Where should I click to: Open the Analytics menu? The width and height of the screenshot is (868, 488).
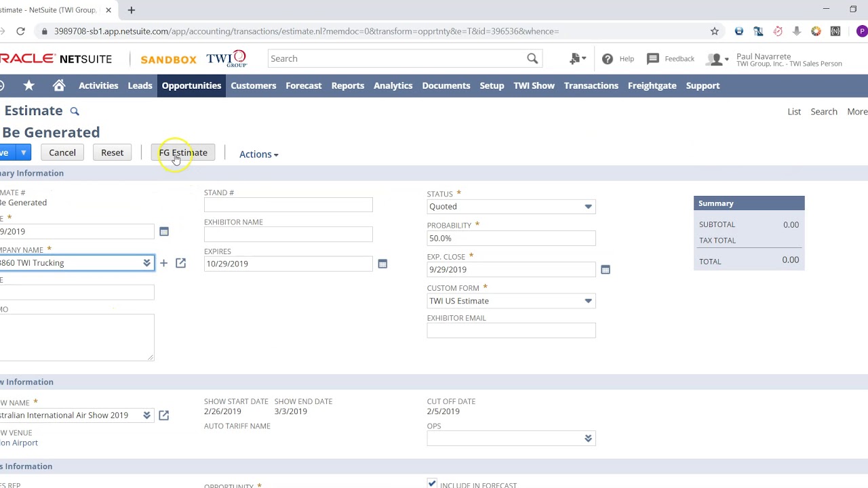393,85
